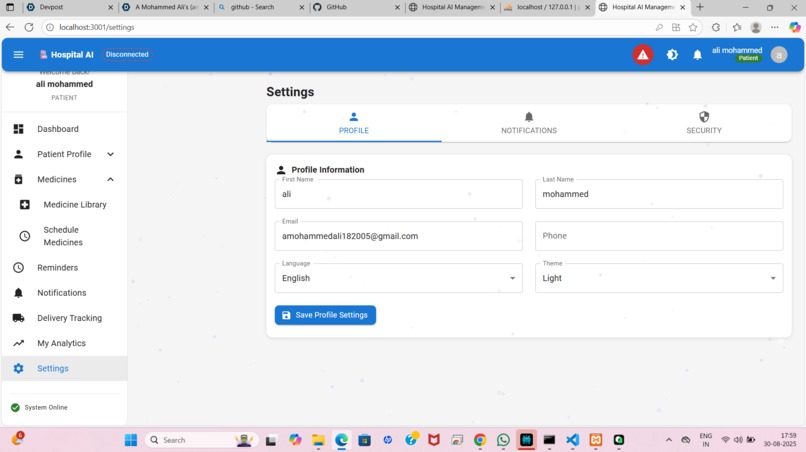The image size is (806, 452).
Task: Click the taskbar Search box
Action: 201,440
